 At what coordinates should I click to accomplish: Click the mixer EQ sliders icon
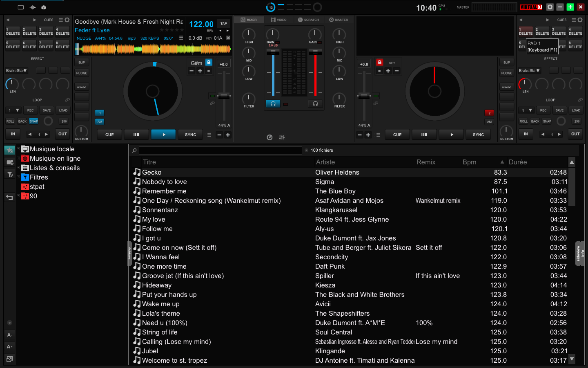pos(282,137)
